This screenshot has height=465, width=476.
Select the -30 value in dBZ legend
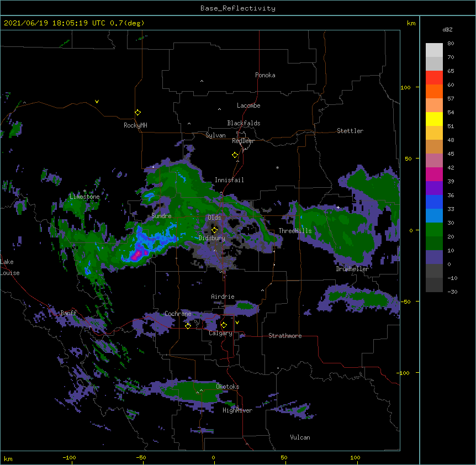(x=452, y=292)
